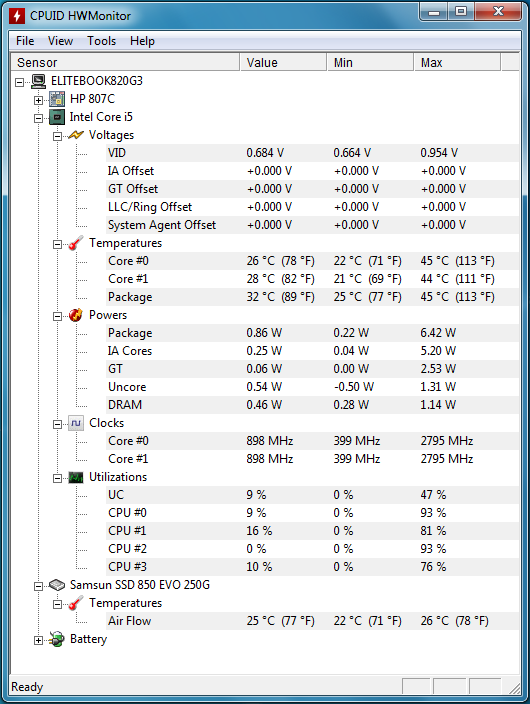The height and width of the screenshot is (704, 530).
Task: Expand the Battery tree node
Action: click(39, 641)
